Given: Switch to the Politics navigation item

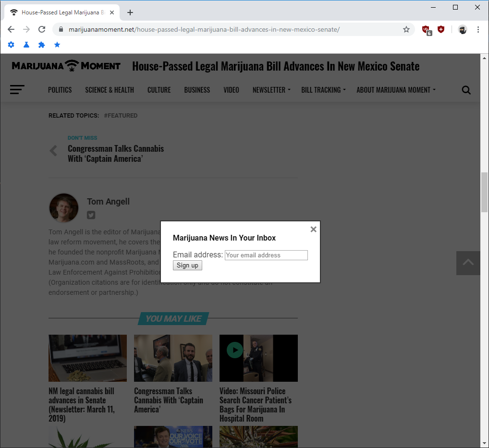Looking at the screenshot, I should point(60,90).
